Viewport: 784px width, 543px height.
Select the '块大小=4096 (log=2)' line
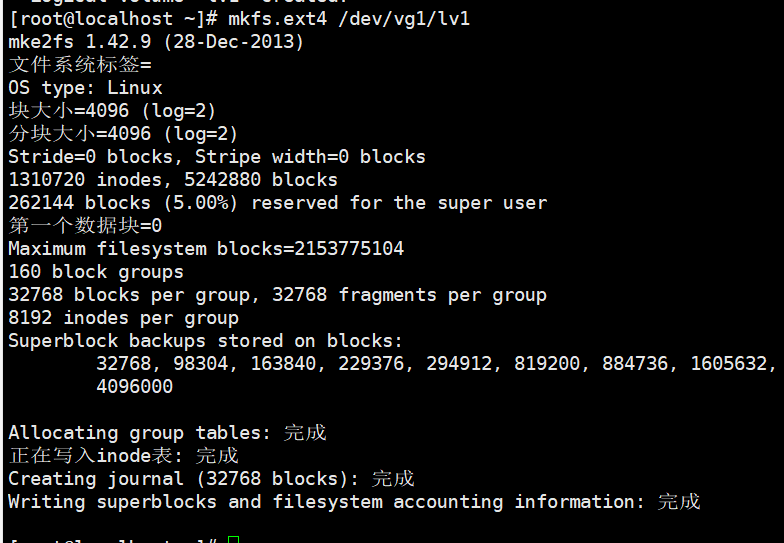tap(112, 110)
